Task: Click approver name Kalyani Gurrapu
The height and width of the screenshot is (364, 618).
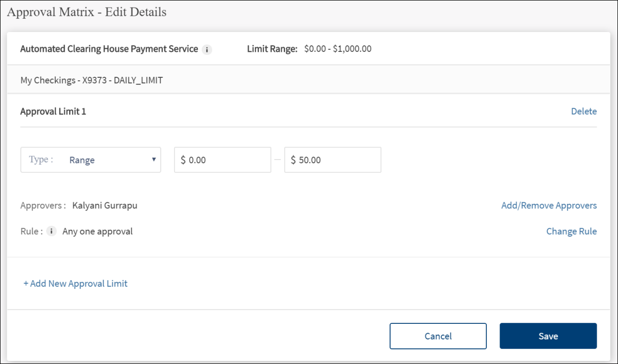Action: (x=105, y=205)
